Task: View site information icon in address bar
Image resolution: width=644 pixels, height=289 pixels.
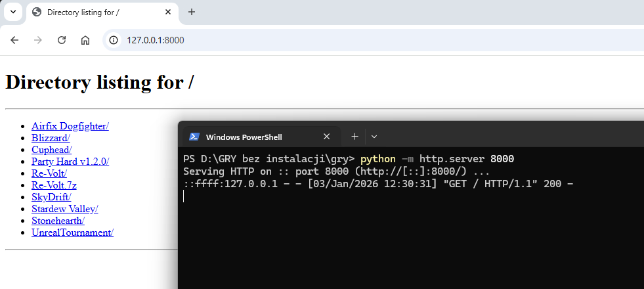Action: (x=114, y=40)
